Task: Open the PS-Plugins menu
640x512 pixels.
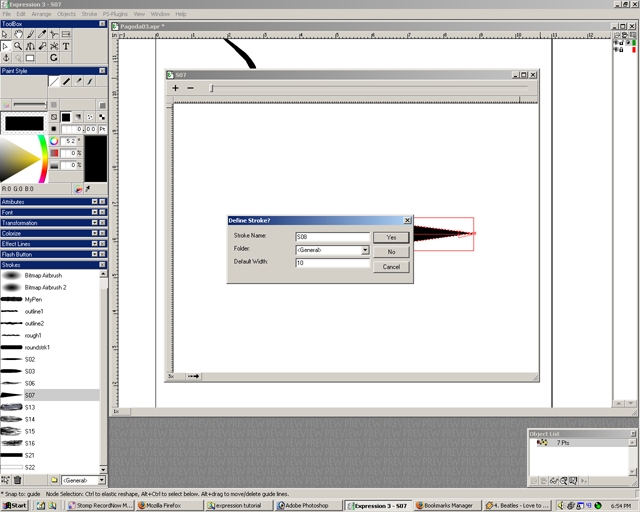Action: (x=115, y=14)
